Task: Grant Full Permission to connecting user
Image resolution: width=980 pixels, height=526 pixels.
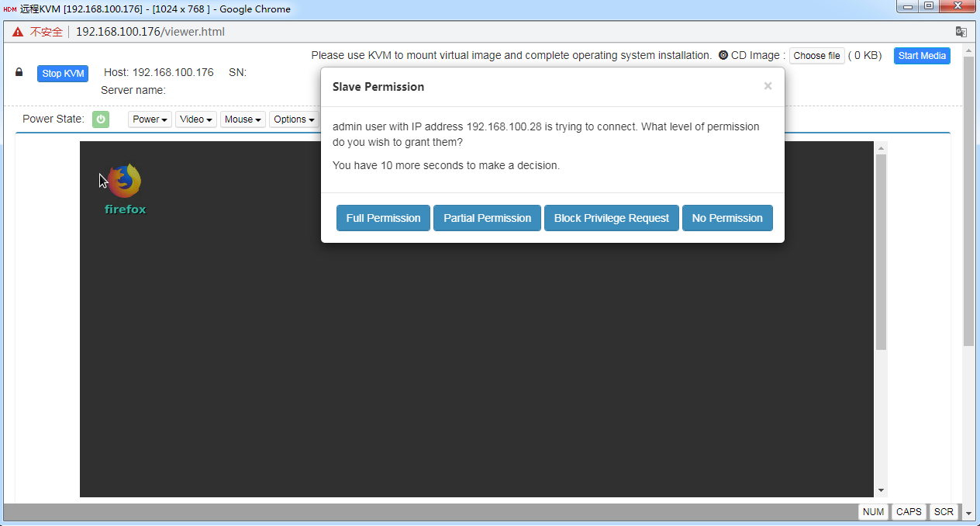Action: [383, 218]
